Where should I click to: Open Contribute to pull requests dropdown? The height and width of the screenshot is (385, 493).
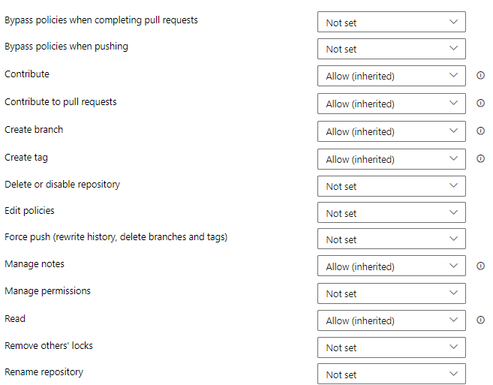coord(391,104)
